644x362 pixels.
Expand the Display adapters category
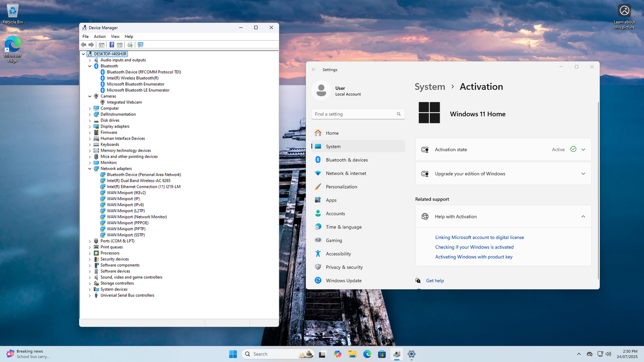(x=90, y=127)
